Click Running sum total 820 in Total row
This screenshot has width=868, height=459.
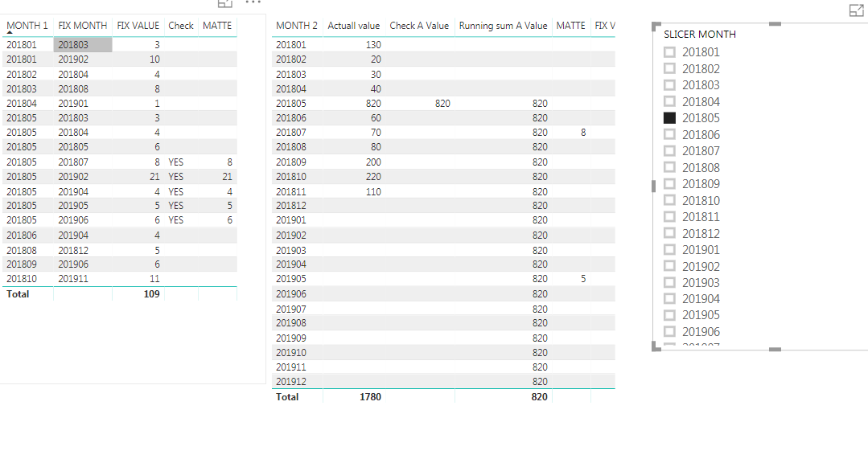pyautogui.click(x=539, y=397)
